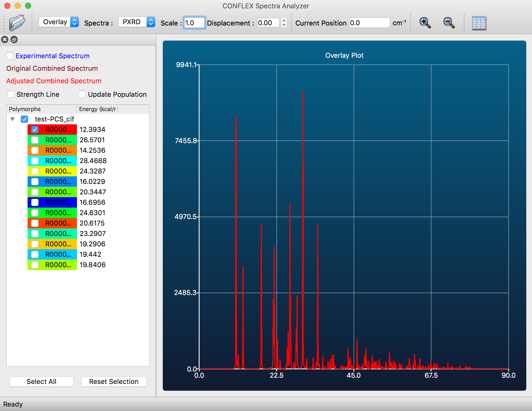Image resolution: width=532 pixels, height=411 pixels.
Task: Zoom in on the plot with the magnifier icon
Action: [x=424, y=23]
